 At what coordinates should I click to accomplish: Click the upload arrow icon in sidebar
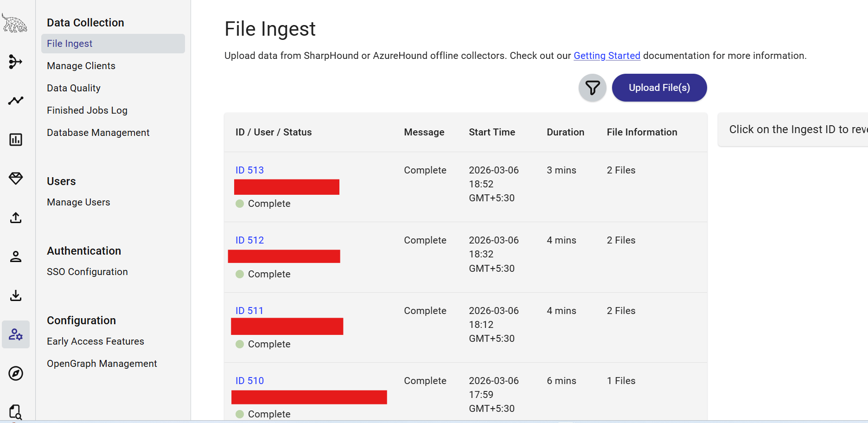[x=16, y=218]
